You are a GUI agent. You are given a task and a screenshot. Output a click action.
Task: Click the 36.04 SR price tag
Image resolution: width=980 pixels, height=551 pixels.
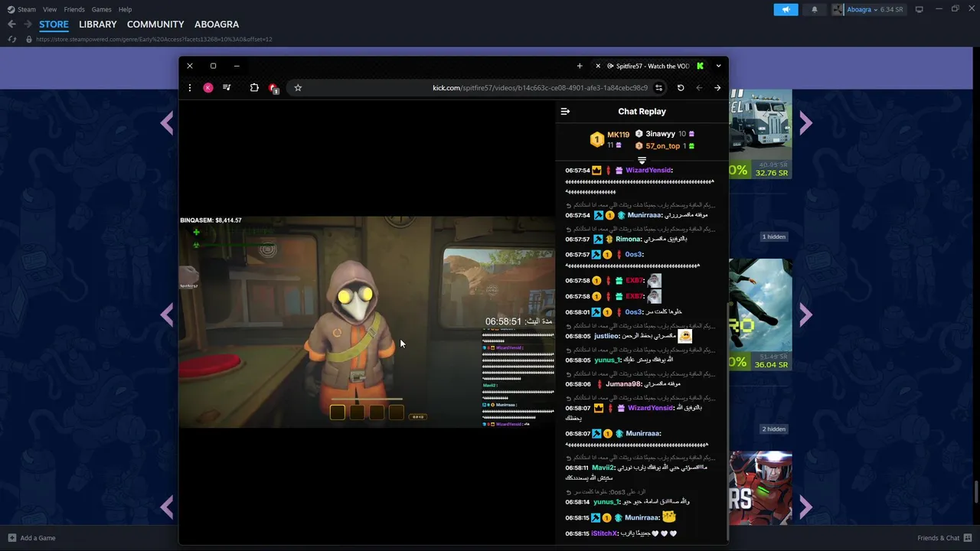pos(771,365)
